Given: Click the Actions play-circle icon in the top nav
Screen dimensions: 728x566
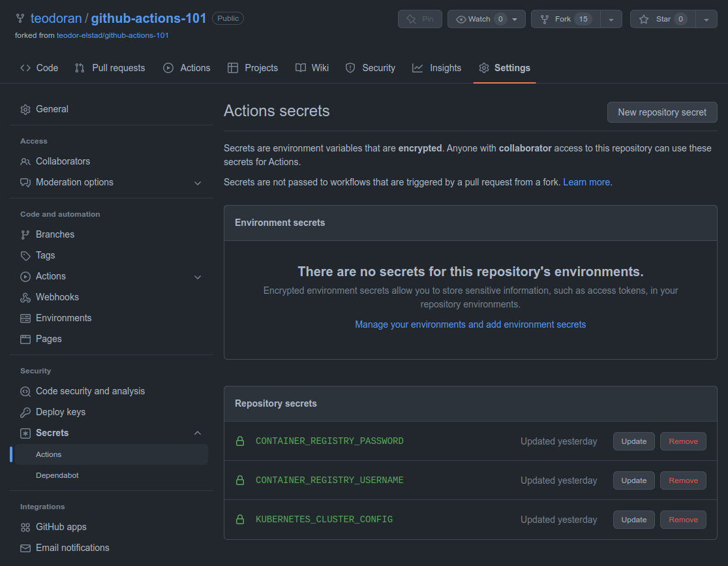Looking at the screenshot, I should (x=168, y=68).
